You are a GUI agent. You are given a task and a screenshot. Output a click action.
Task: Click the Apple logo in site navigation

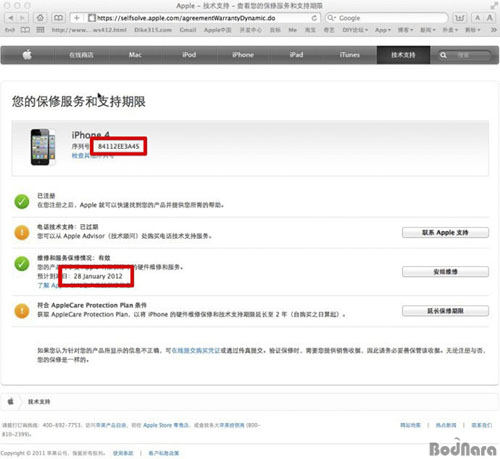pos(27,55)
